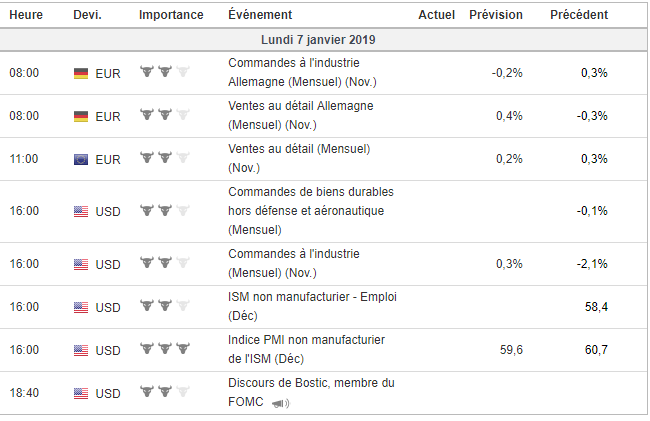This screenshot has width=650, height=421.
Task: Click importance bulls on the Bostic speech row
Action: [x=164, y=392]
